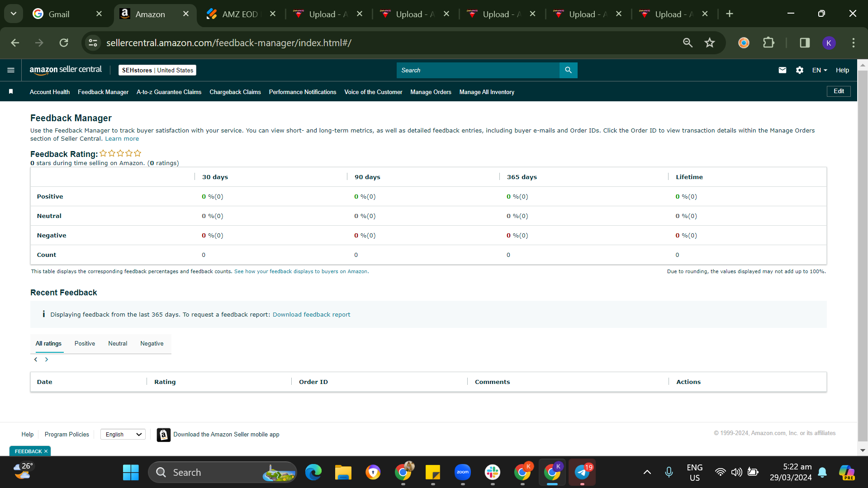
Task: Open A-to-z Guarantee Claims
Action: [x=169, y=92]
